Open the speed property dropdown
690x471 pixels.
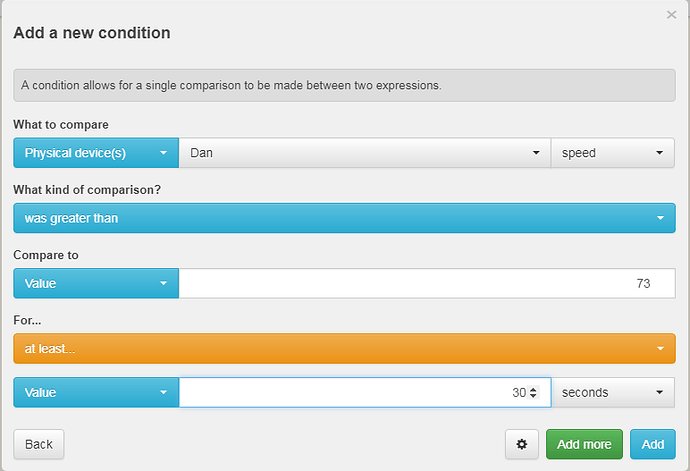(613, 153)
